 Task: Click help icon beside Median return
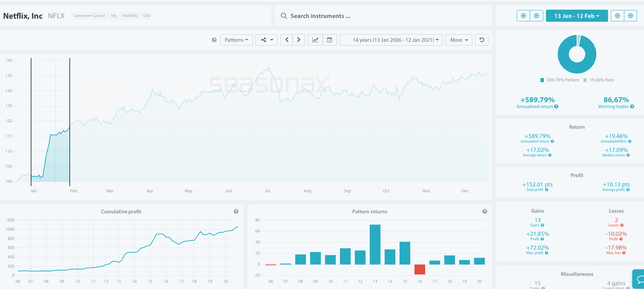pyautogui.click(x=628, y=155)
